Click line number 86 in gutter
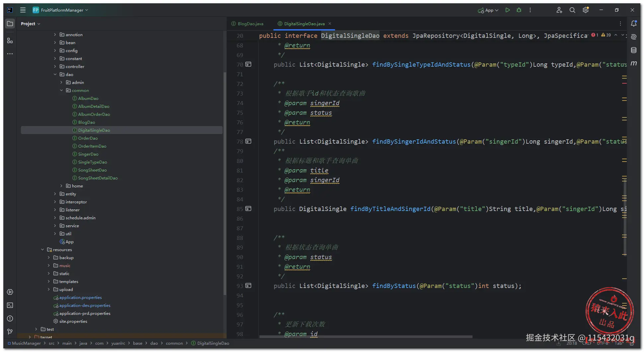Screen dimensions: 644x352 (x=240, y=219)
